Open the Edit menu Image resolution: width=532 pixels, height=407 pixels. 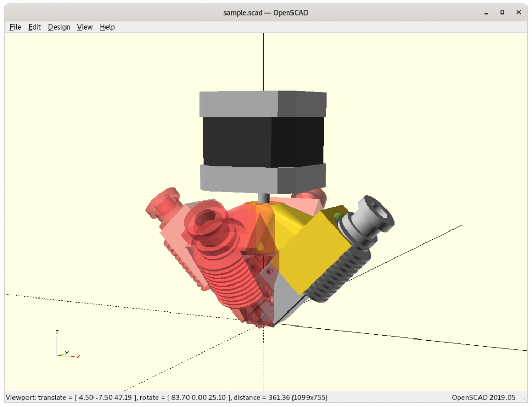pyautogui.click(x=34, y=27)
